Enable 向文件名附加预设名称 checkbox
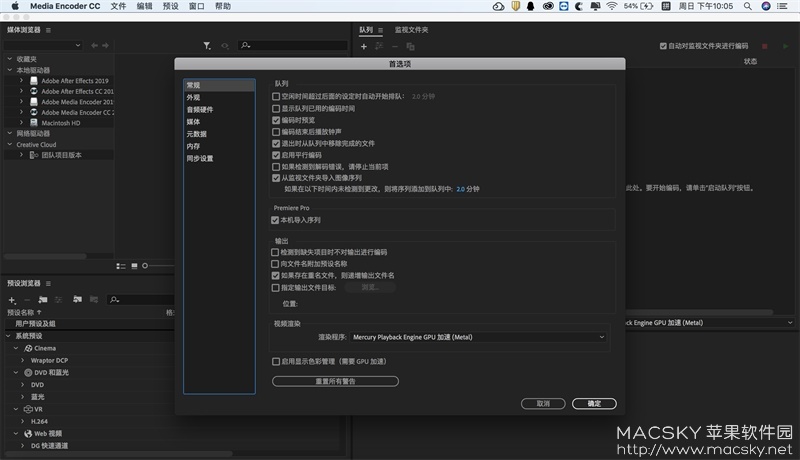This screenshot has width=800, height=460. tap(275, 264)
